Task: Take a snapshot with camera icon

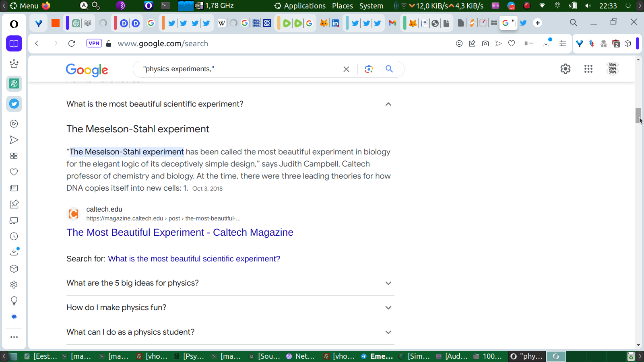Action: (485, 43)
